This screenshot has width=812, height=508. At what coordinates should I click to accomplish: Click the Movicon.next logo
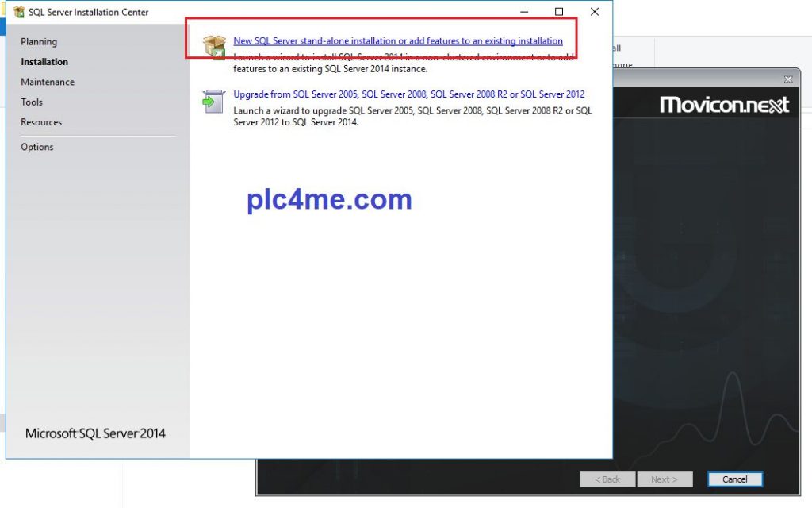[x=724, y=105]
